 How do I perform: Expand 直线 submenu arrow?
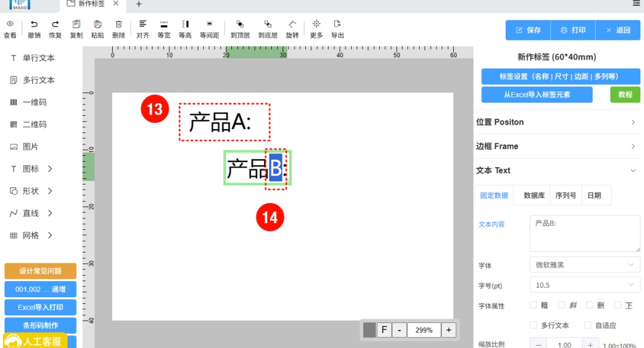(50, 214)
